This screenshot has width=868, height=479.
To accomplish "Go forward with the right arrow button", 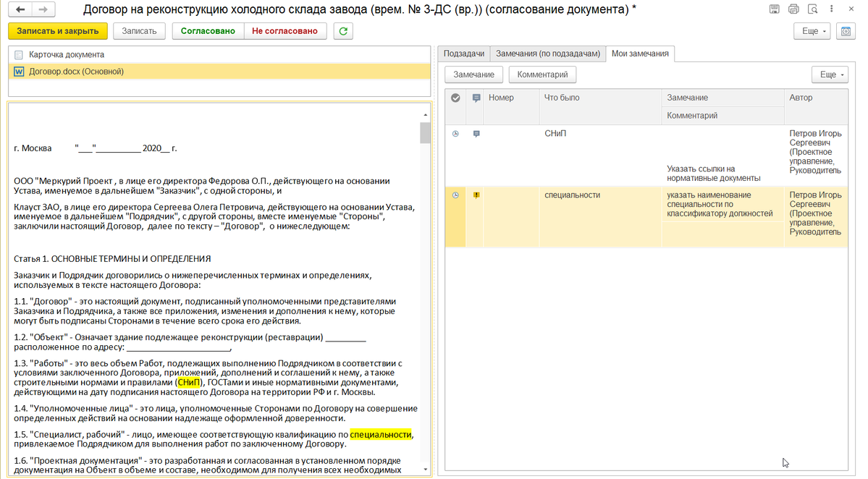I will [x=43, y=9].
